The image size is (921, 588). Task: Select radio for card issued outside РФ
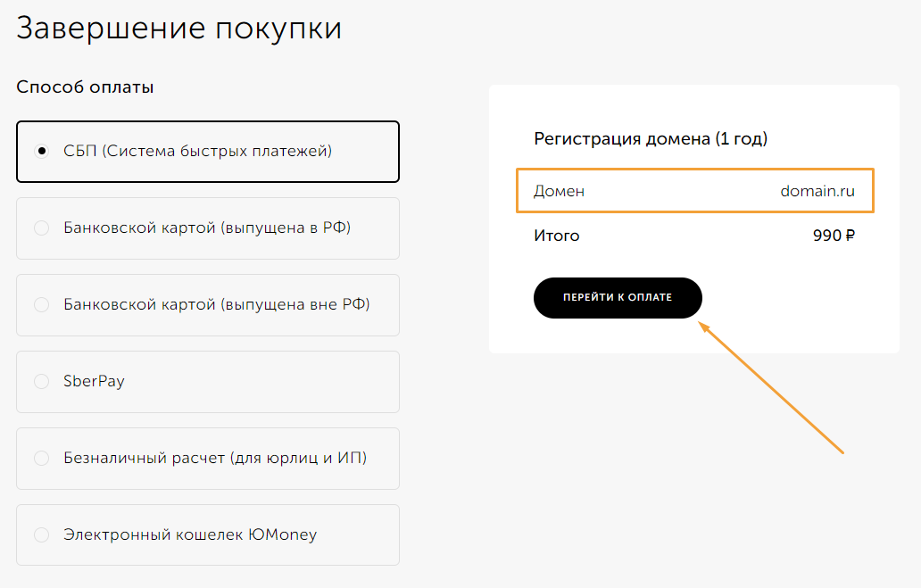coord(41,305)
